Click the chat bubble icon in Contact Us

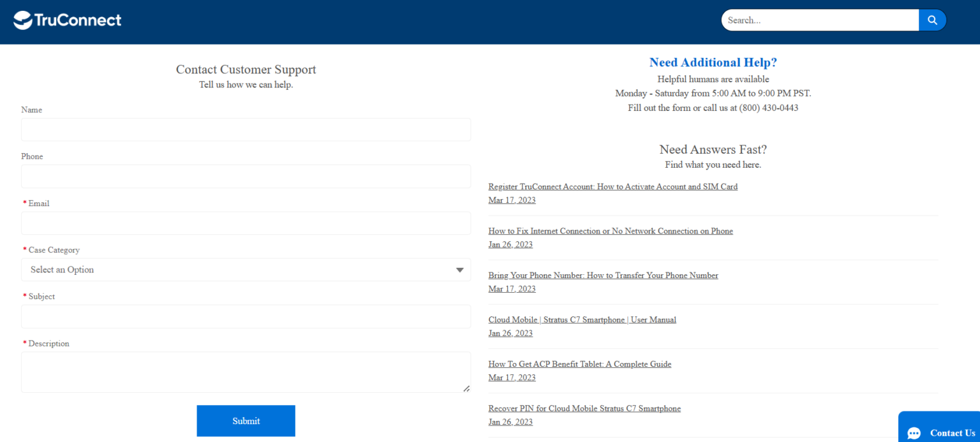[x=914, y=434]
